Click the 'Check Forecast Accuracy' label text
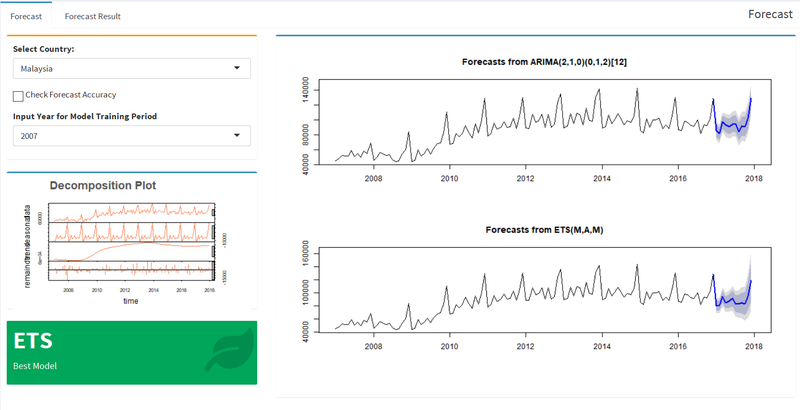Viewport: 800px width, 410px height. click(71, 94)
